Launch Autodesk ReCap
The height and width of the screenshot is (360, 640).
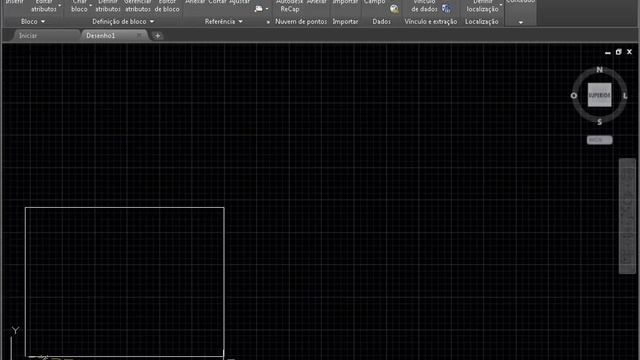pyautogui.click(x=289, y=6)
